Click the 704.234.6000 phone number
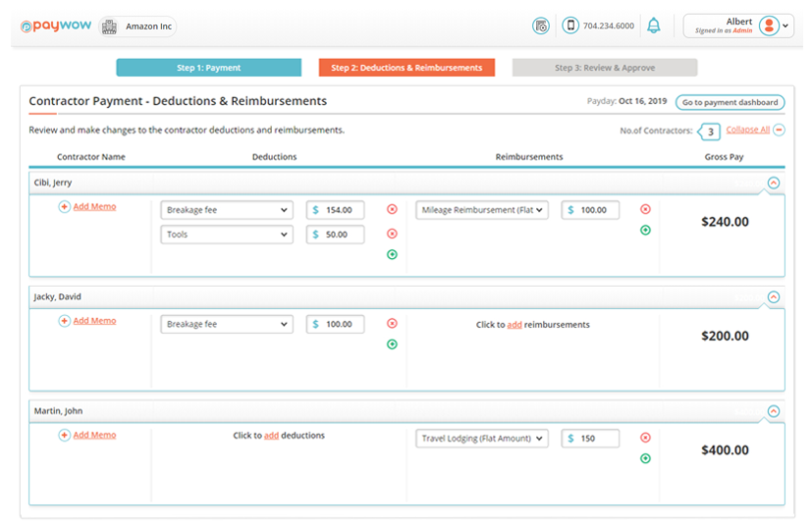 (x=609, y=26)
